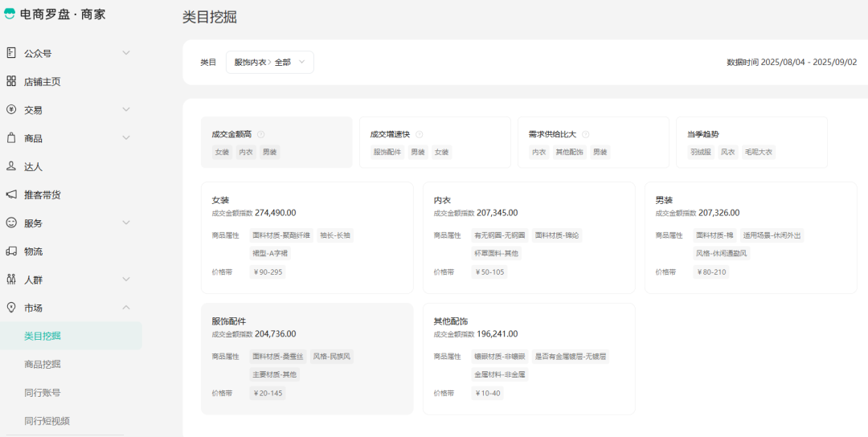Click the 公众号 sidebar icon
Viewport: 868px width, 437px height.
point(11,53)
